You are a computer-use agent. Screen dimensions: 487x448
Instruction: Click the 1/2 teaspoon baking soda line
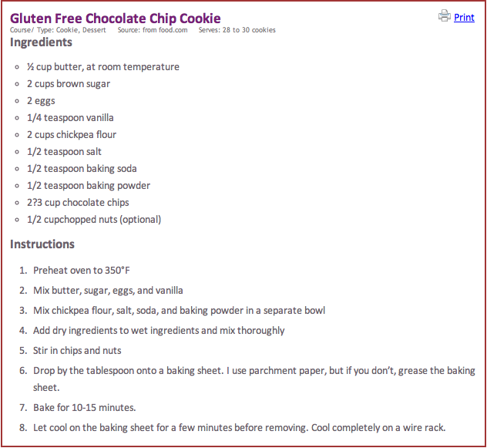coord(82,169)
